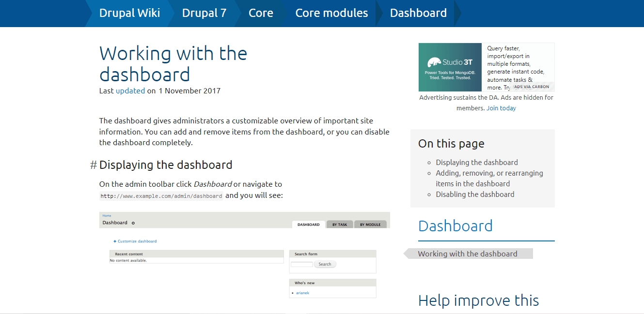This screenshot has width=644, height=314.
Task: Click the Join today link
Action: pyautogui.click(x=501, y=108)
